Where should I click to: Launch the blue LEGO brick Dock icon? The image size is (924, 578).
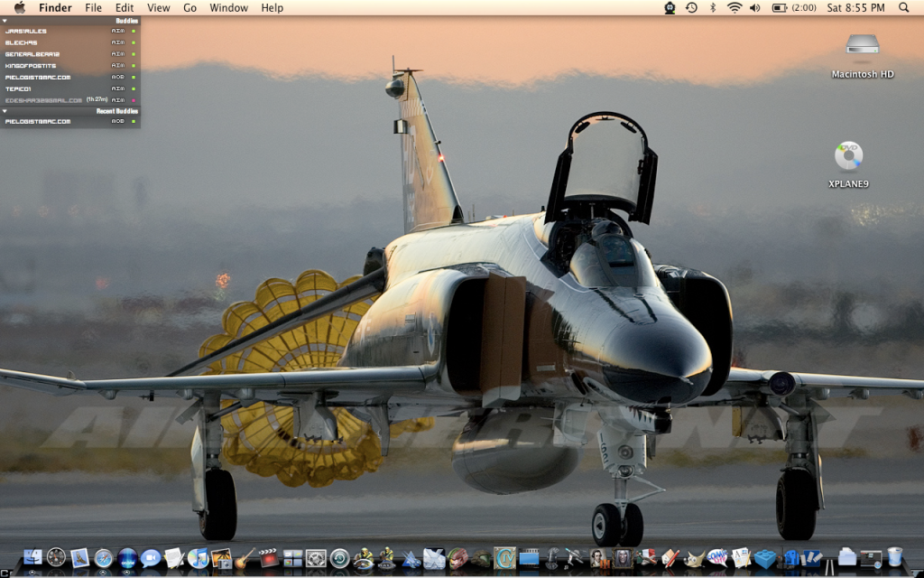pyautogui.click(x=765, y=559)
